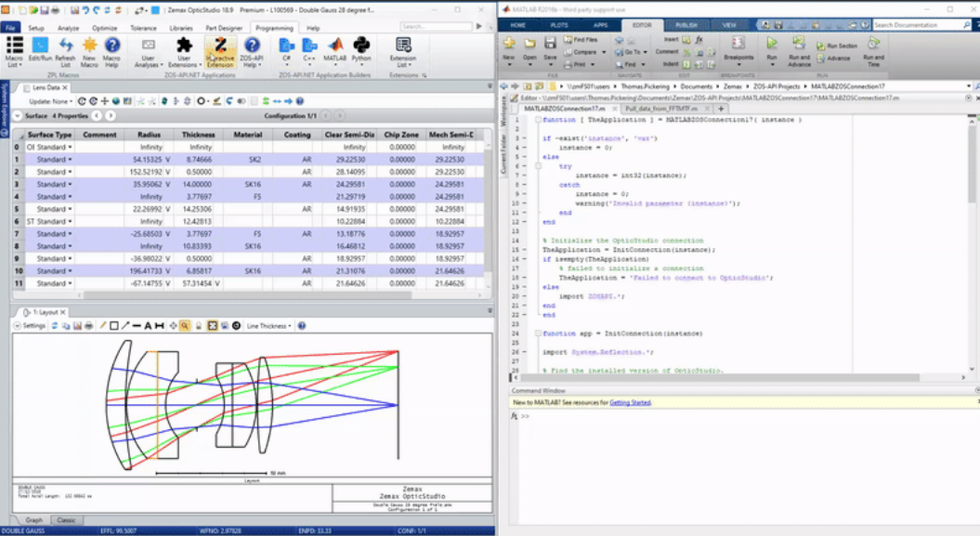The width and height of the screenshot is (980, 536).
Task: Click the Layout print icon
Action: (x=89, y=325)
